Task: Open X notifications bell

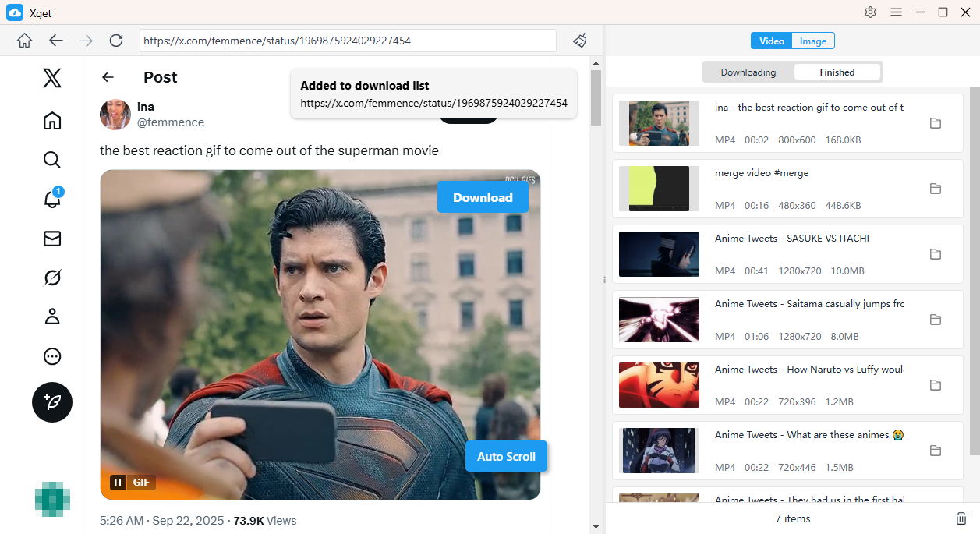Action: pyautogui.click(x=52, y=199)
